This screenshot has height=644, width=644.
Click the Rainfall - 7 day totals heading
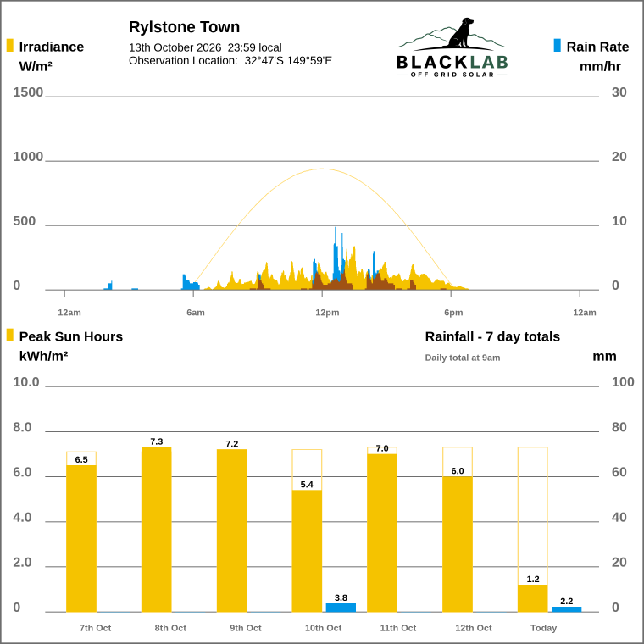coord(492,336)
